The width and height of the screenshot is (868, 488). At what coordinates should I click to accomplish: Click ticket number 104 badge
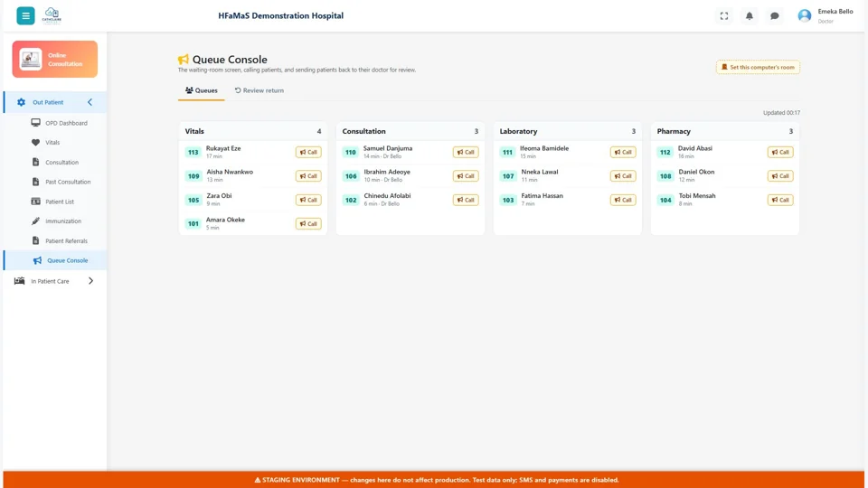pyautogui.click(x=665, y=201)
